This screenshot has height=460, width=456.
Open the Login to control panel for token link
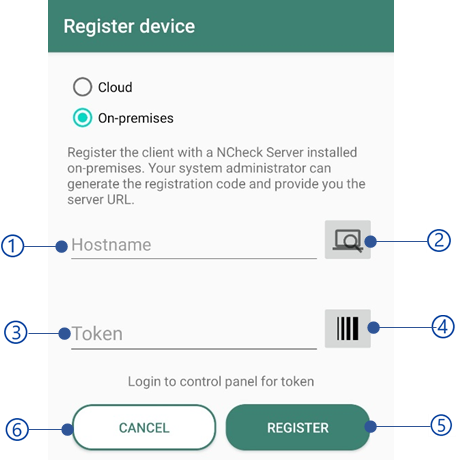[x=221, y=382]
